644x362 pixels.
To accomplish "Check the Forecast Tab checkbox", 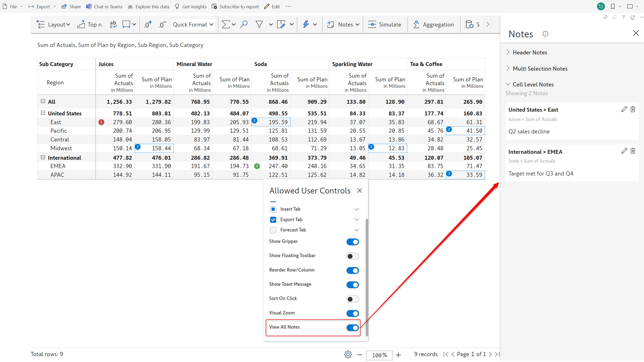I will coord(273,230).
